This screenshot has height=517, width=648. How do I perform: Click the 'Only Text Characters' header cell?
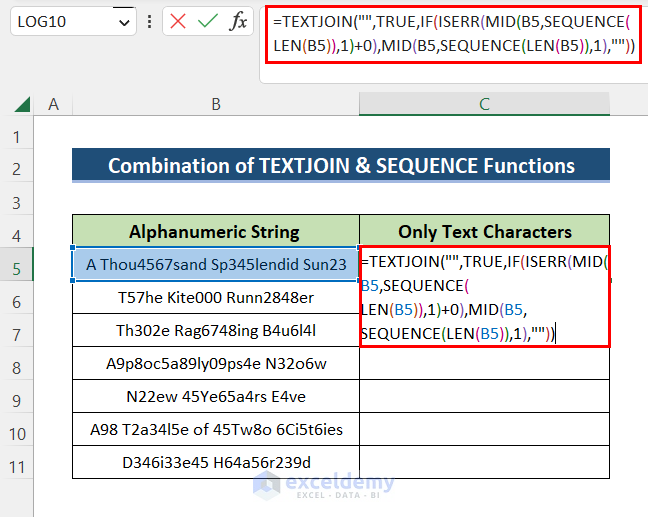(484, 232)
